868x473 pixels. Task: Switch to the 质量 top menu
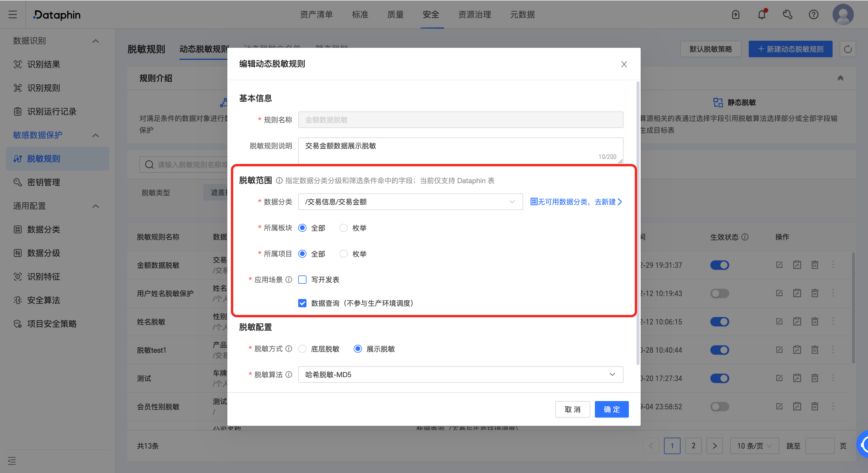395,14
